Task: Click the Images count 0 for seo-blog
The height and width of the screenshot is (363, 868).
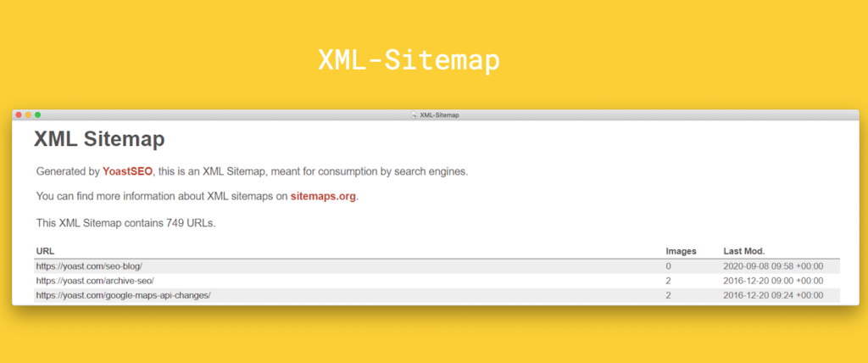Action: coord(668,266)
